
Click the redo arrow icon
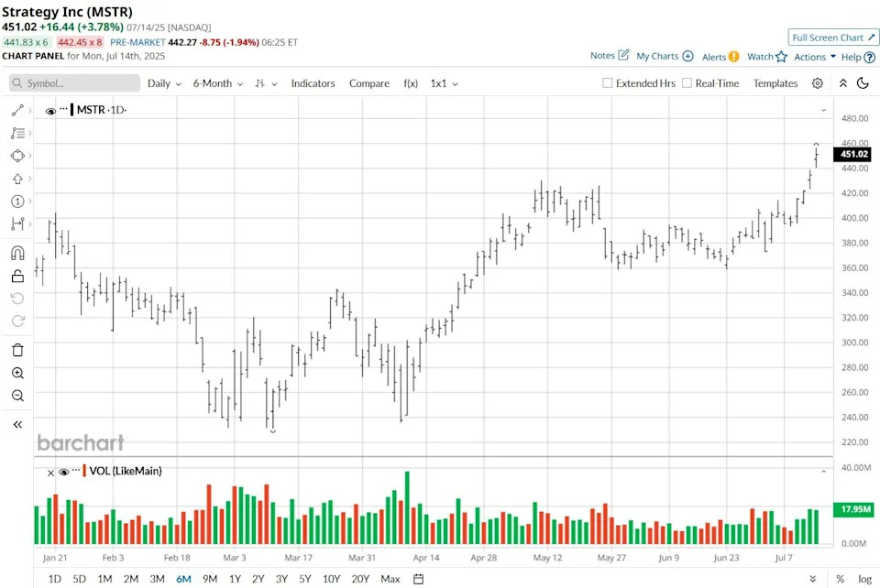coord(17,321)
